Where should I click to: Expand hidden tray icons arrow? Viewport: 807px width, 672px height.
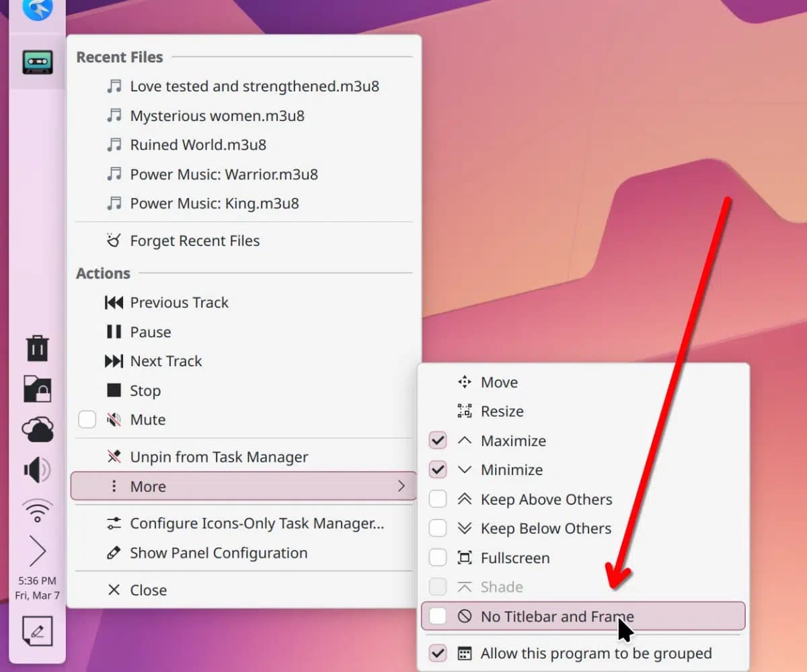tap(38, 551)
